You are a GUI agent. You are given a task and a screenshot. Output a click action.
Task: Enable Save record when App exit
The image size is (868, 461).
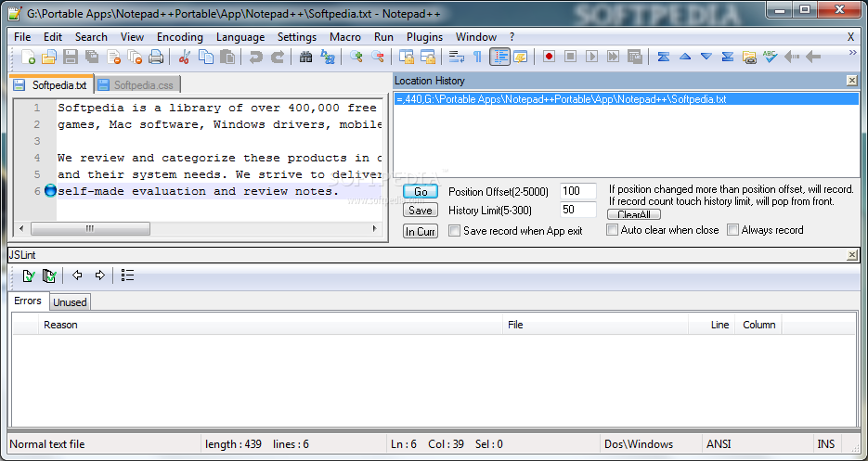(x=455, y=231)
